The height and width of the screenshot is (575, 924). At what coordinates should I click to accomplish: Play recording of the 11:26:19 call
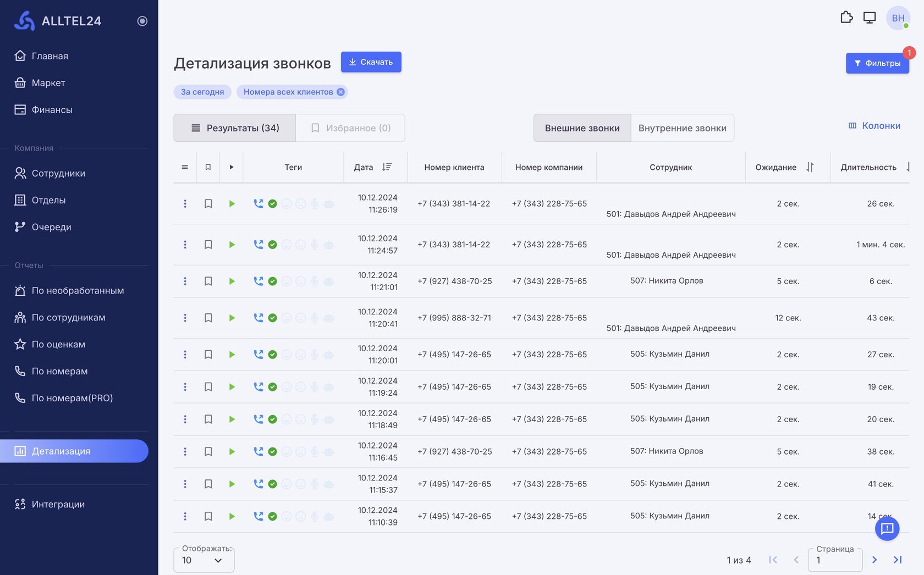[x=232, y=204]
